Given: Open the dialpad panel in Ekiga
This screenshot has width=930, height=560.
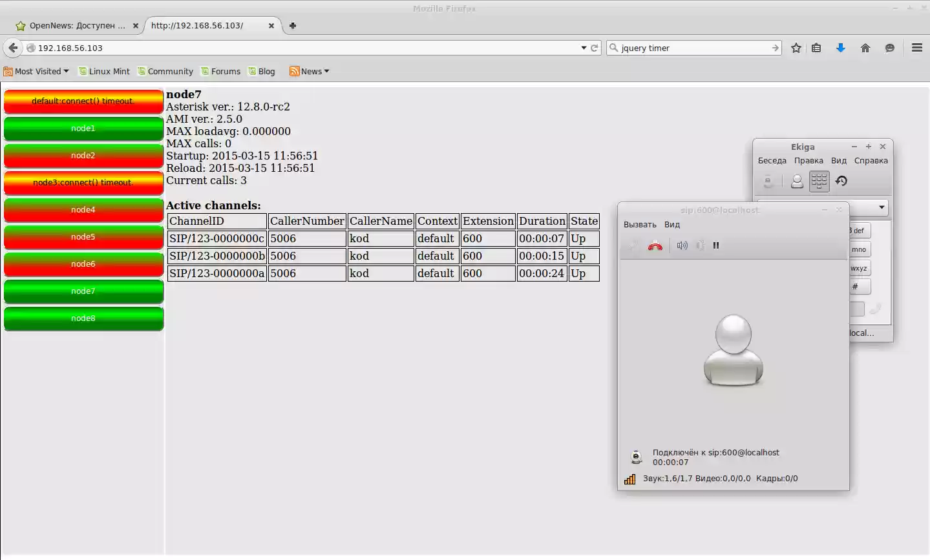Looking at the screenshot, I should click(819, 181).
